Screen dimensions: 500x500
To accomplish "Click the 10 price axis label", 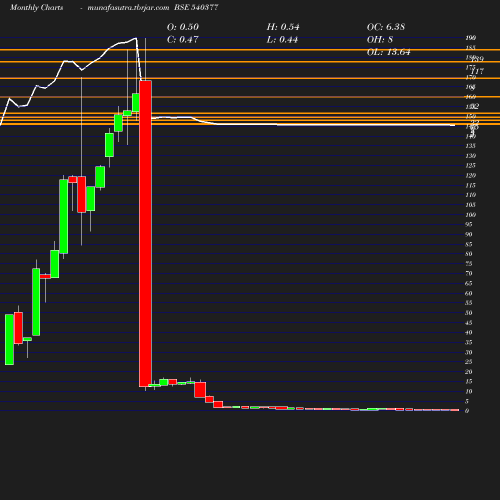I will (469, 391).
